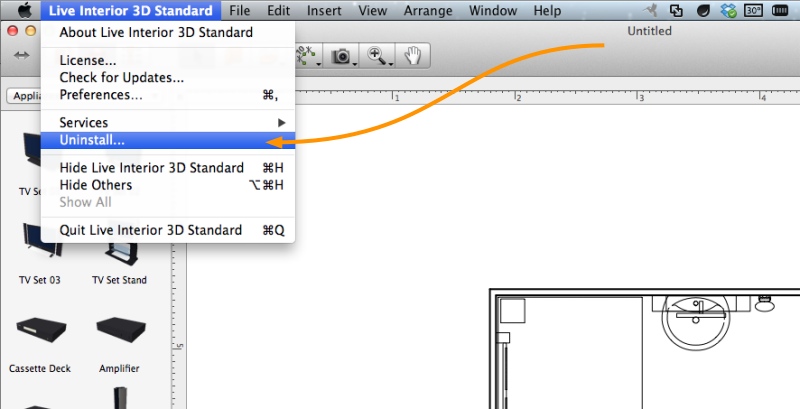
Task: Click the yellow minimize window button
Action: tap(31, 31)
